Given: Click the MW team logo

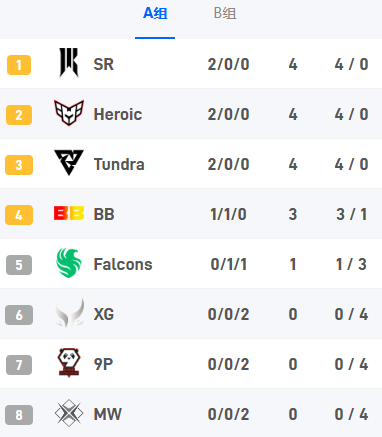Looking at the screenshot, I should click(x=69, y=413).
